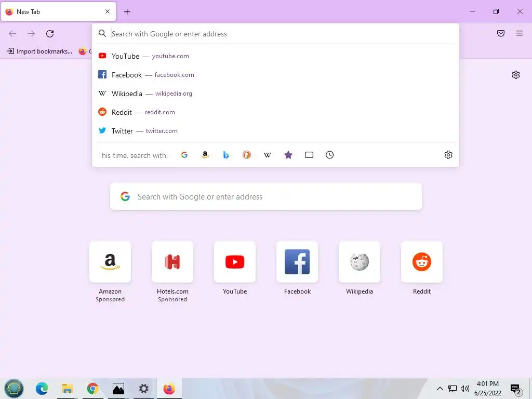Open search settings gear in dropdown
The image size is (532, 399).
tap(448, 155)
